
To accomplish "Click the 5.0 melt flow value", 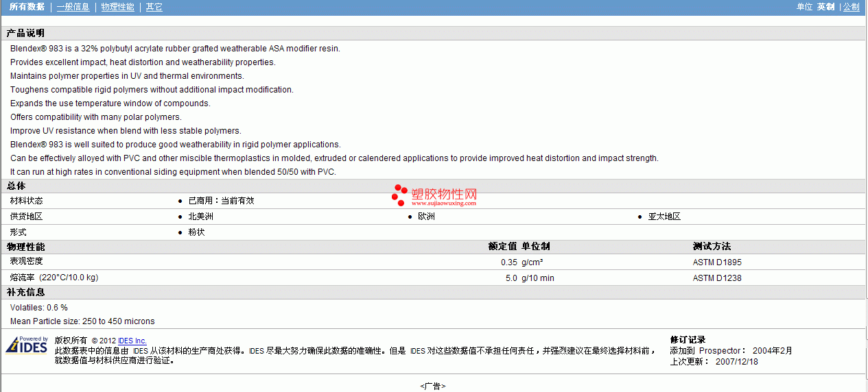I will tap(511, 278).
